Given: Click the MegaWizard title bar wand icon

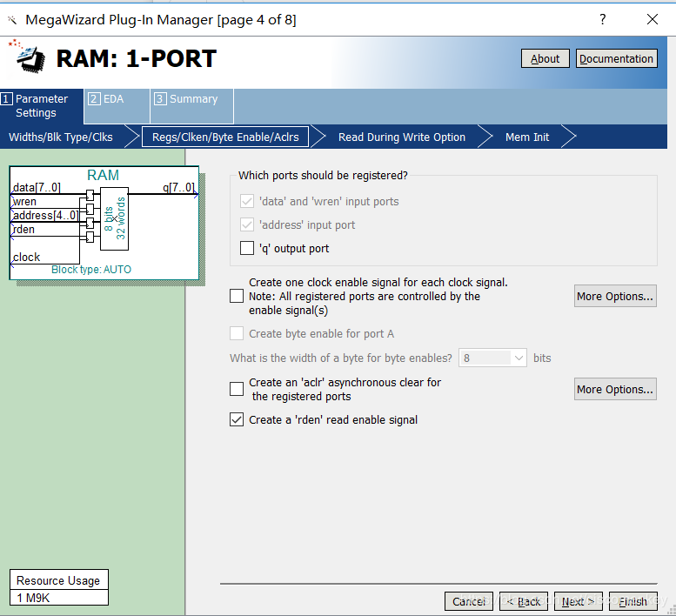Looking at the screenshot, I should (x=12, y=20).
